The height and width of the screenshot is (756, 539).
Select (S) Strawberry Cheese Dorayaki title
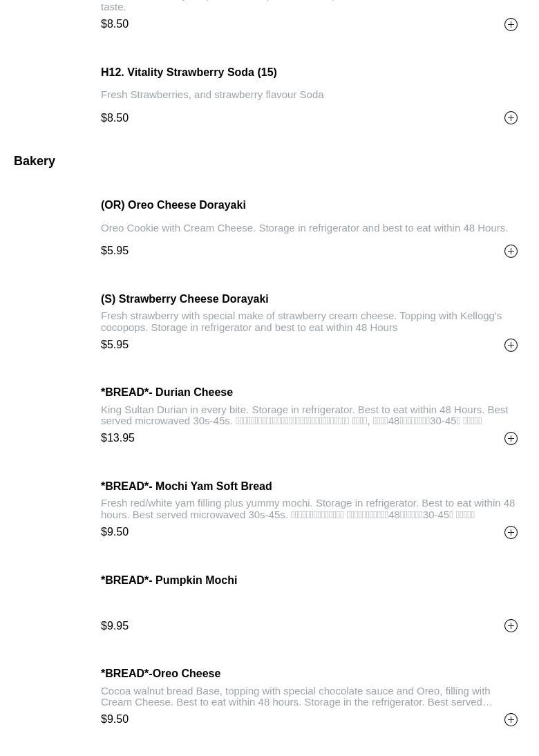coord(185,299)
